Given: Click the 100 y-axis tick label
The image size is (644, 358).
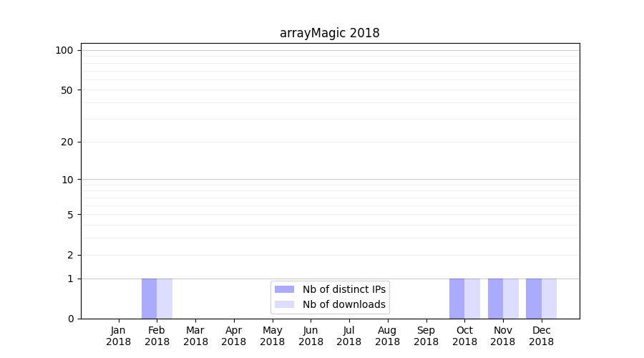Looking at the screenshot, I should click(64, 50).
